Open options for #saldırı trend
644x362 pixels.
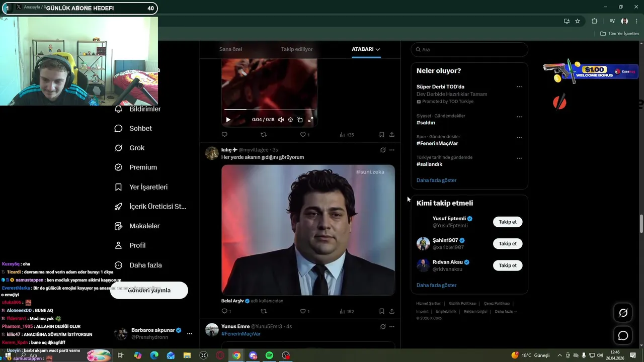519,117
